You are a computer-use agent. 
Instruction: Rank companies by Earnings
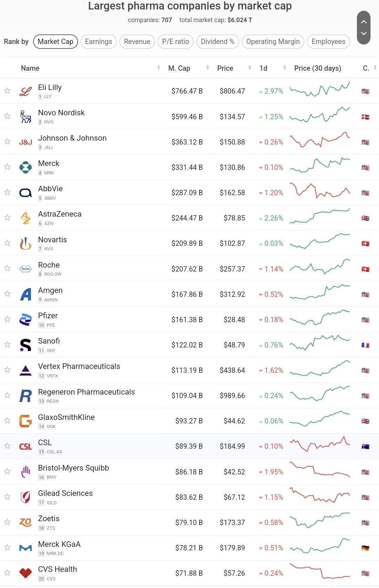coord(99,41)
